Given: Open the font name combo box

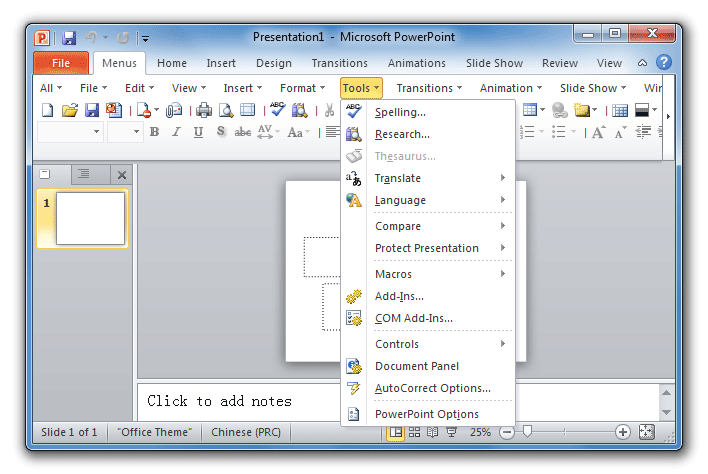Looking at the screenshot, I should (x=70, y=132).
